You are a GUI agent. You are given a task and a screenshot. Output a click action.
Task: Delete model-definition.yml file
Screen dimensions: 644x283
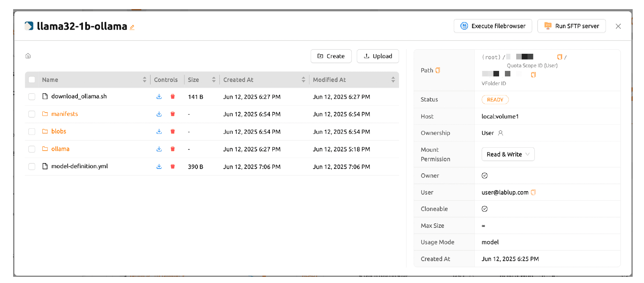tap(173, 166)
